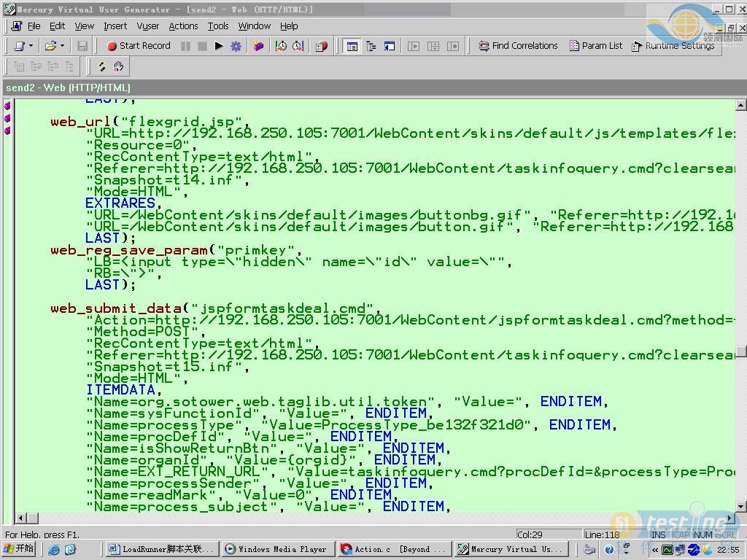747x560 pixels.
Task: Click the red cube icon in toolbar
Action: pyautogui.click(x=322, y=46)
